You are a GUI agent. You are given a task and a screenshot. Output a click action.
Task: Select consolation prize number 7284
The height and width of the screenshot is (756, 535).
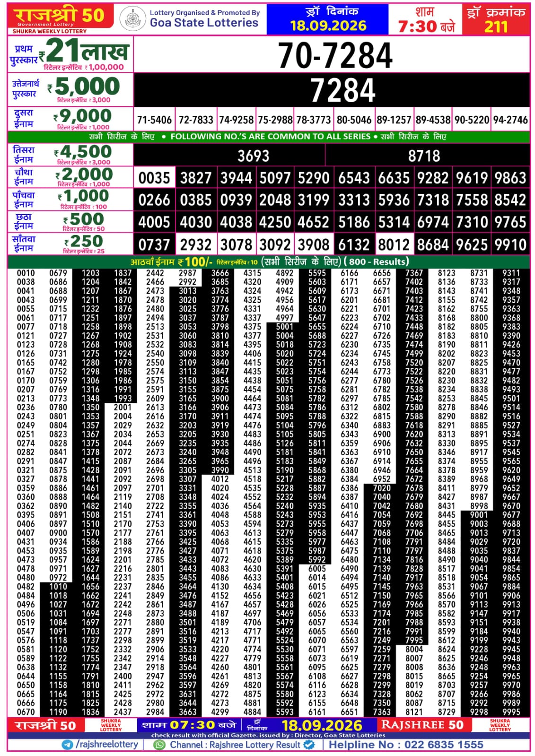343,90
